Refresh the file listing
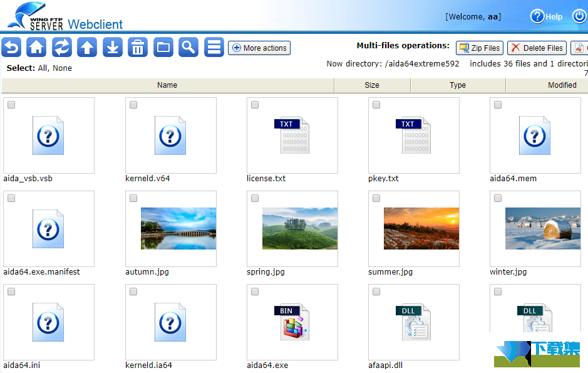The width and height of the screenshot is (588, 373). [62, 47]
